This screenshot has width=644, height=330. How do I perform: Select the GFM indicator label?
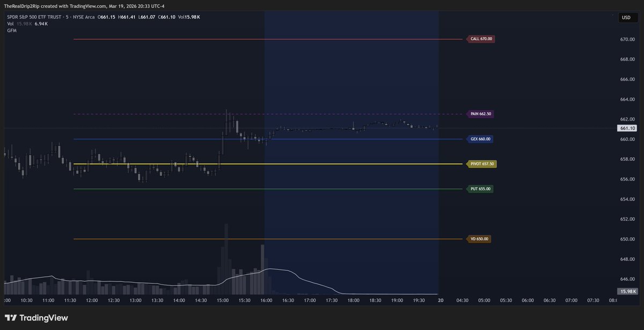click(x=12, y=31)
